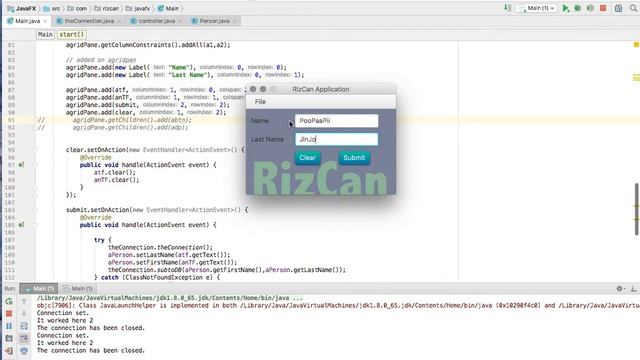This screenshot has width=640, height=360.
Task: Switch to Person.java editor tab
Action: (213, 21)
